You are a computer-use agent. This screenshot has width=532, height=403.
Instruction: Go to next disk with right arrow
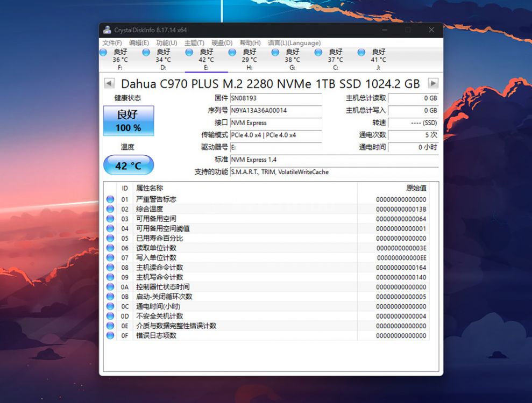(x=433, y=83)
